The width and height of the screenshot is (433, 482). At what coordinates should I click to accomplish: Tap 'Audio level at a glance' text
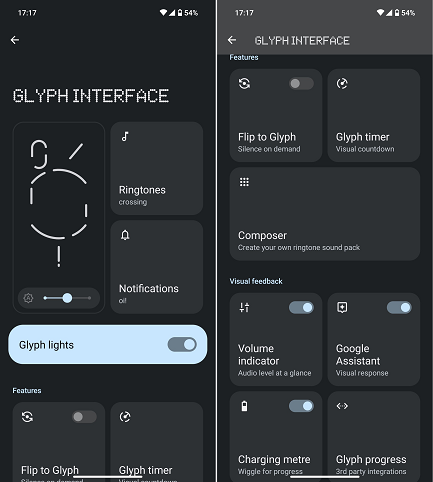click(275, 373)
